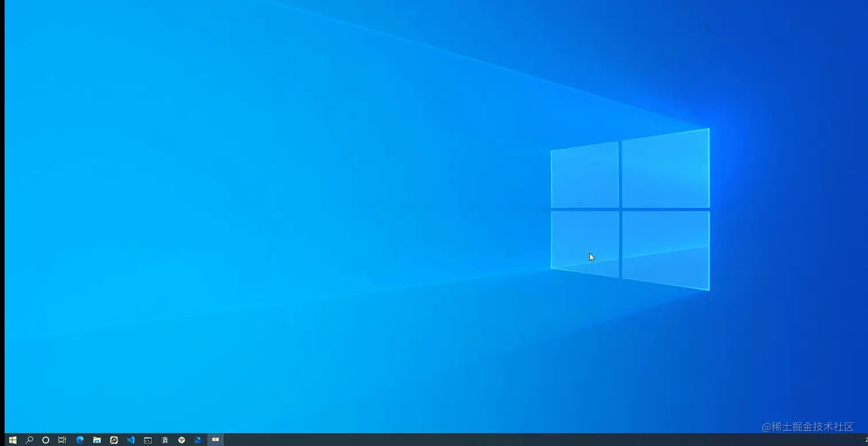Select the active highlighted taskbar app
This screenshot has width=868, height=446.
[215, 440]
